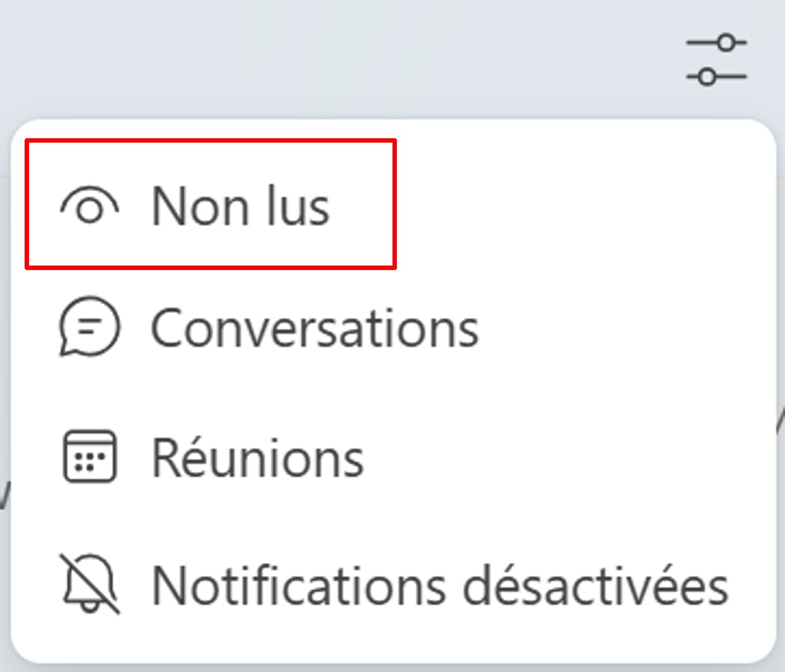
Task: Pick the Réunions filter entry
Action: [394, 457]
